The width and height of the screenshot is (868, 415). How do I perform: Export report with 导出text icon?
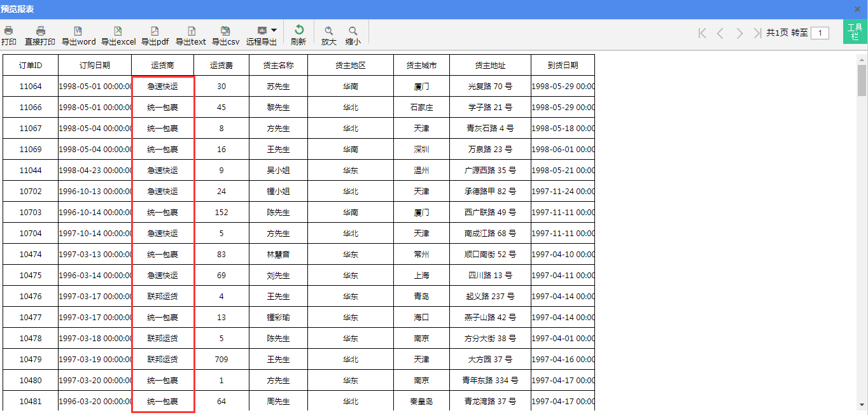[191, 31]
